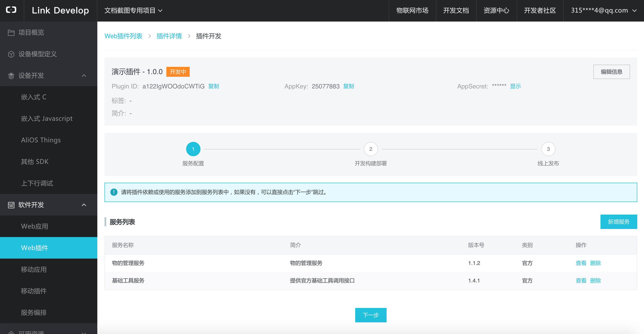Click the Link Develop title text
Screen dimensions: 644x334
[x=60, y=11]
